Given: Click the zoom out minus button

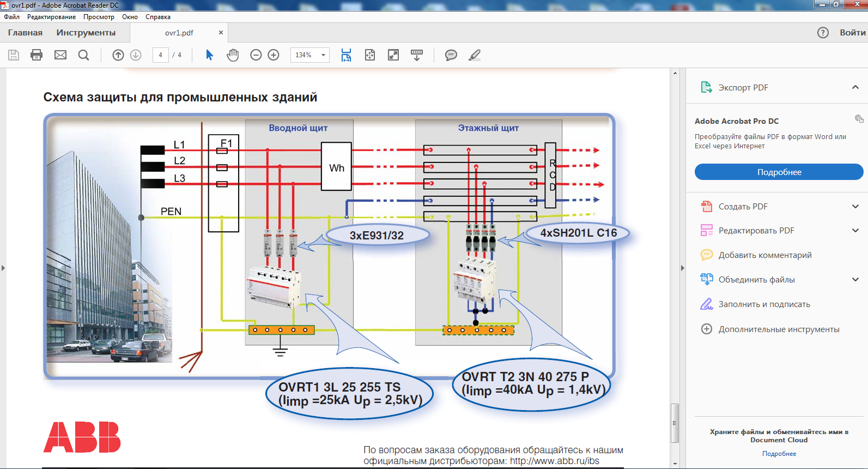Looking at the screenshot, I should coord(256,55).
